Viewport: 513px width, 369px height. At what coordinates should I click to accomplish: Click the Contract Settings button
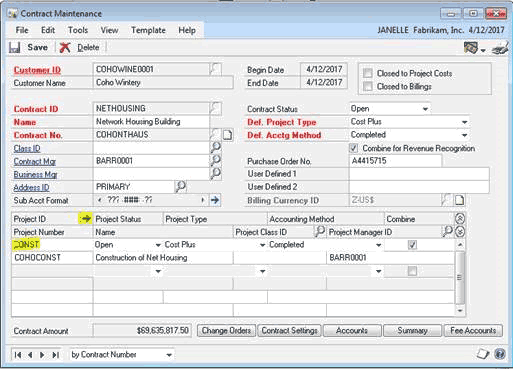289,331
